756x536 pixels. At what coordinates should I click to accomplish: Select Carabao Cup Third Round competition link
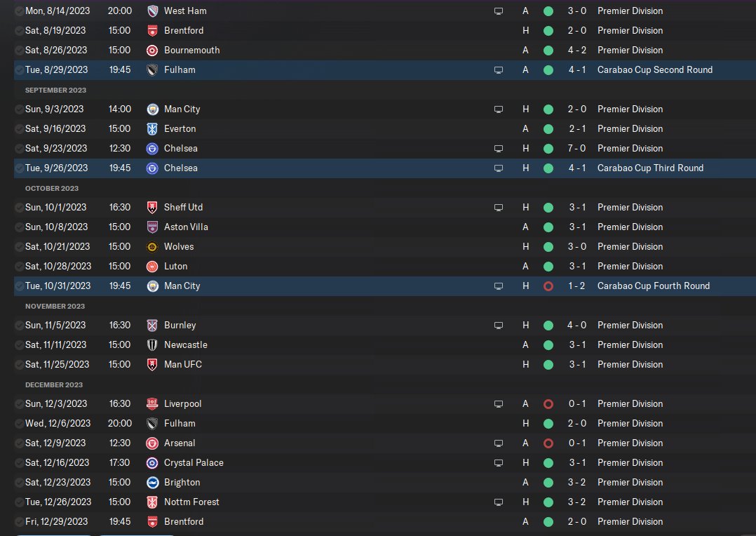click(650, 168)
